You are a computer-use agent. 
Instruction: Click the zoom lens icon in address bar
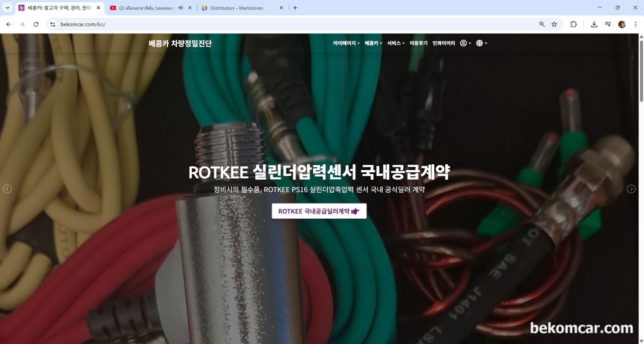click(541, 24)
